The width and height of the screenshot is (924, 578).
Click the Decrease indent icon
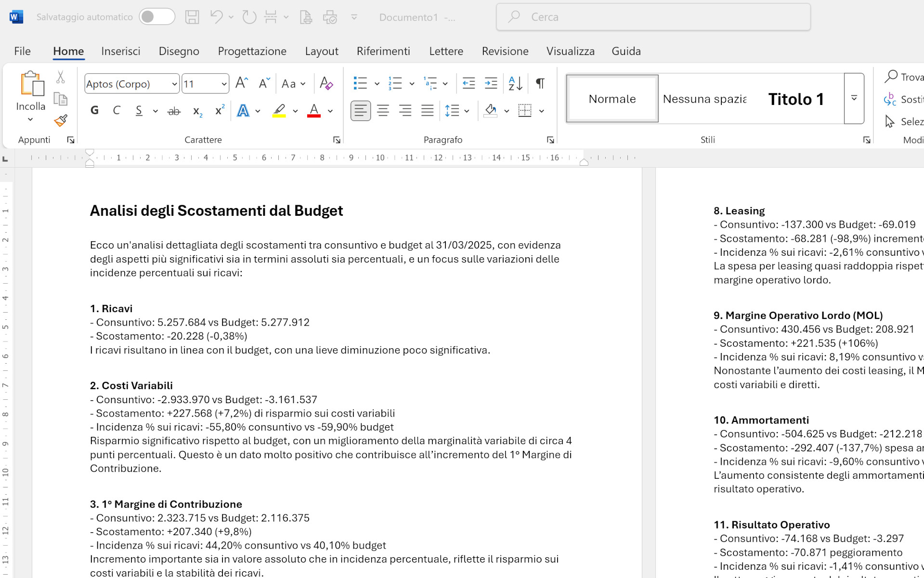469,83
